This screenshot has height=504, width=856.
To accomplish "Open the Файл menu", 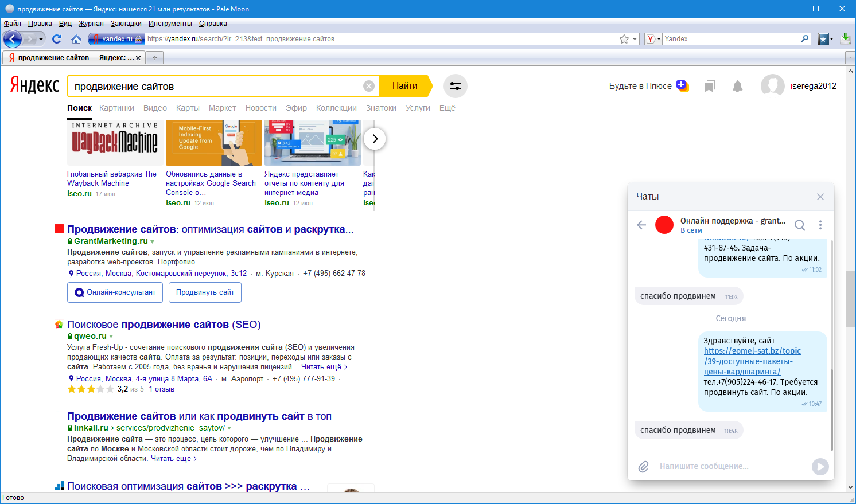I will click(12, 24).
